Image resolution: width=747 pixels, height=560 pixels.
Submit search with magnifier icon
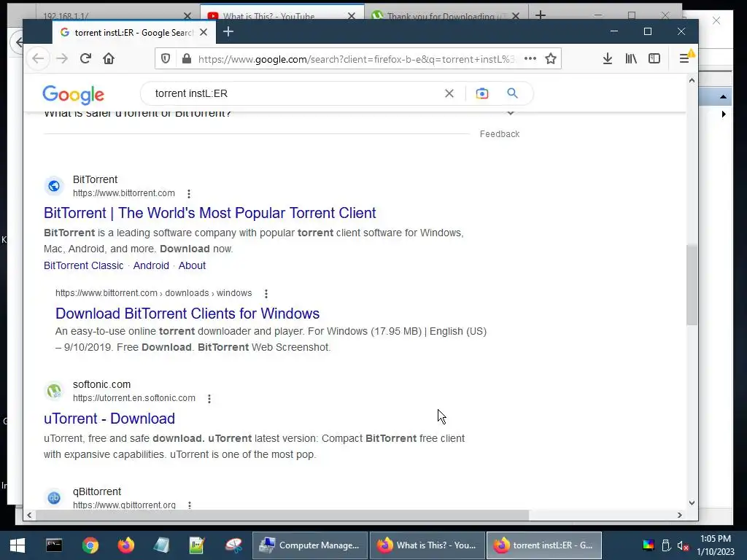click(512, 93)
